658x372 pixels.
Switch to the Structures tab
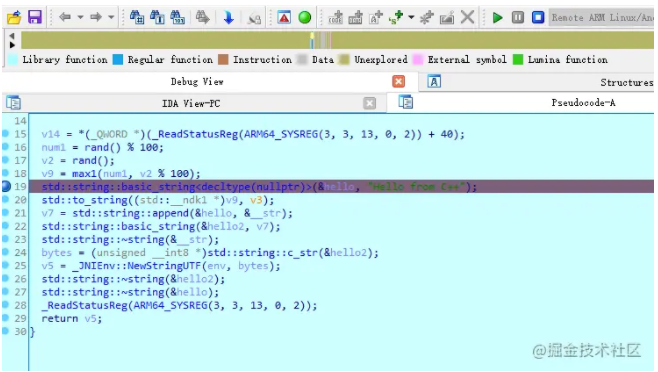(x=627, y=82)
